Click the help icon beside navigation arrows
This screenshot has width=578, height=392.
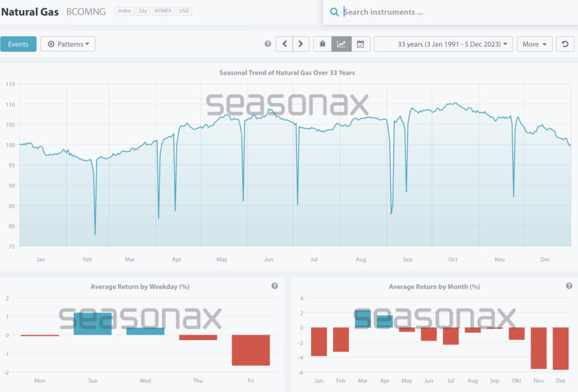(268, 44)
